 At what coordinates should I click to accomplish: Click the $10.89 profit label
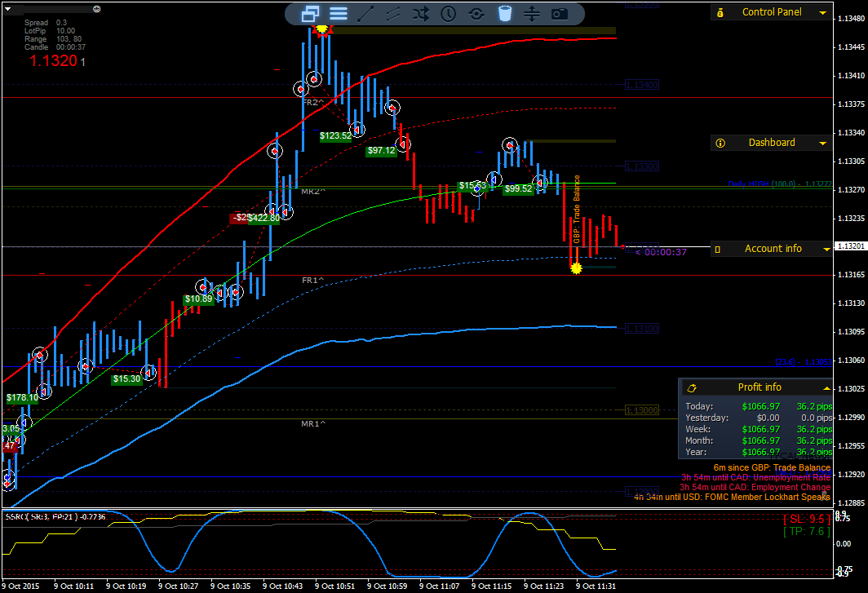coord(199,299)
